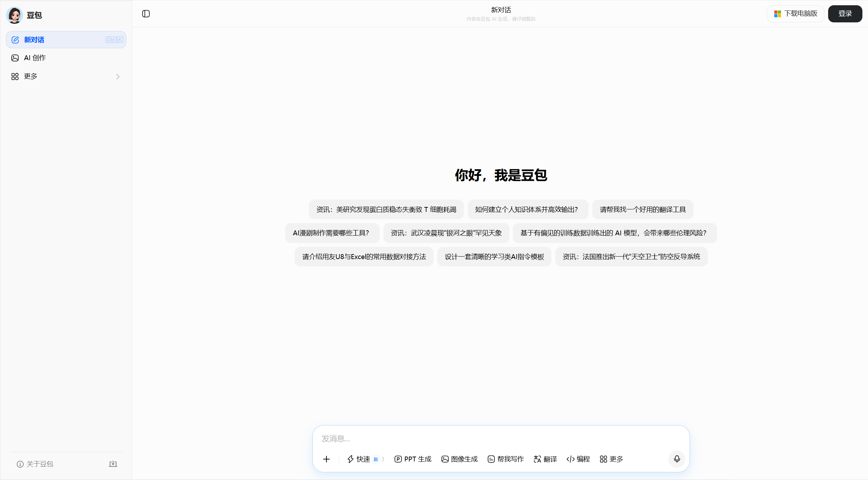Click suggestion 用友U8与Excel数据对接方法
868x480 pixels.
coord(364,257)
